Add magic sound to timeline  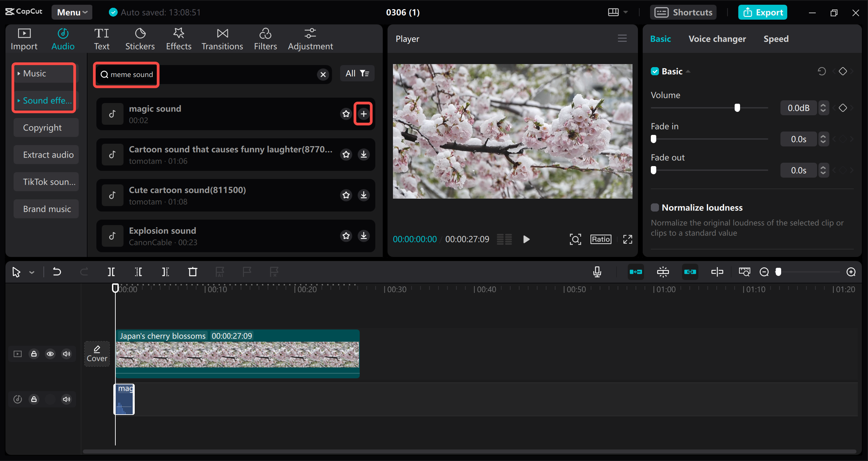pyautogui.click(x=364, y=114)
